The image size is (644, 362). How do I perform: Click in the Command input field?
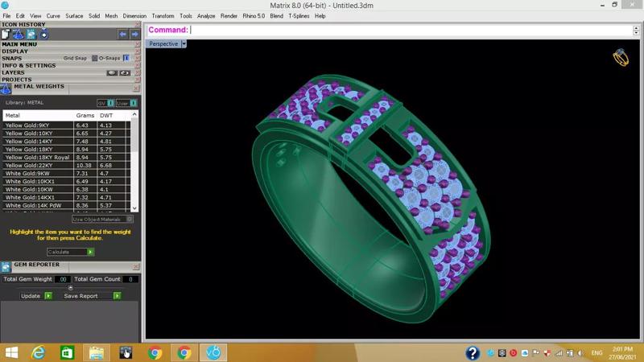(x=411, y=30)
